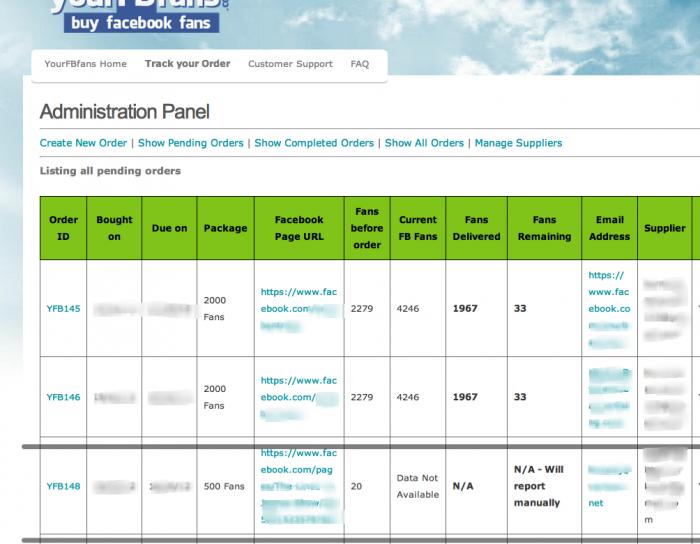700x544 pixels.
Task: Click Fans Remaining column header
Action: [544, 228]
